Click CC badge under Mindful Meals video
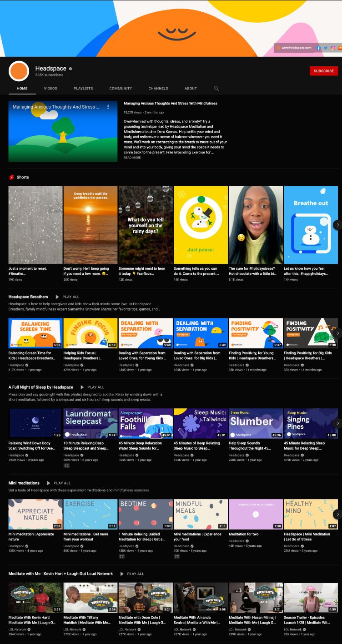This screenshot has width=342, height=644. pos(176,556)
